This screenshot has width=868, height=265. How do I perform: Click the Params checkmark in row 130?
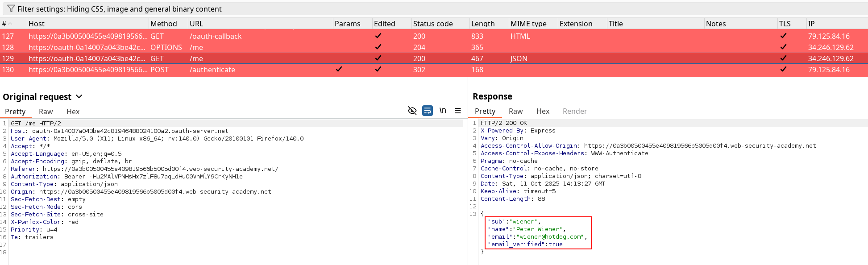pyautogui.click(x=339, y=69)
